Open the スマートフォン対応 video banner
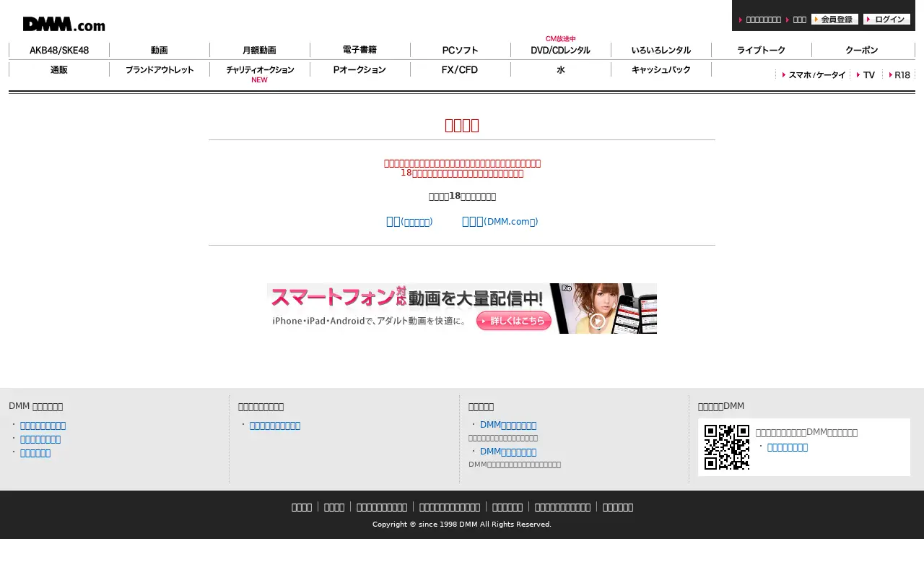Viewport: 924px width, 578px height. [462, 309]
